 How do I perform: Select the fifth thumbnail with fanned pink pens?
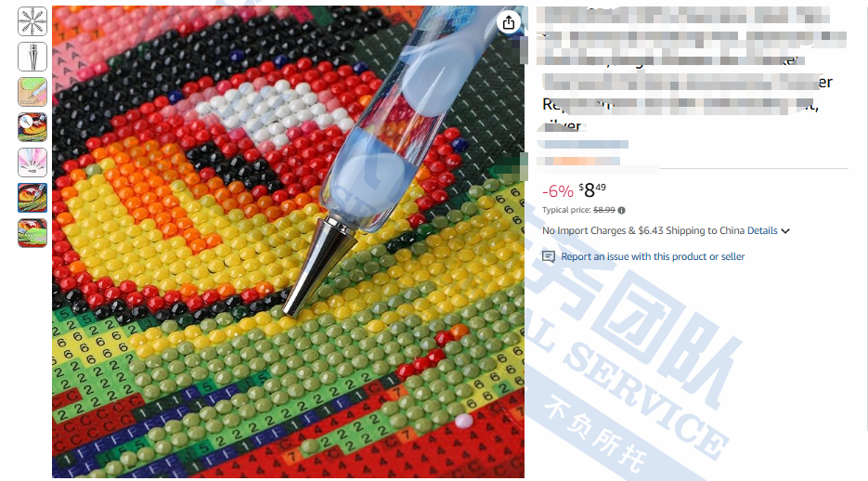32,162
